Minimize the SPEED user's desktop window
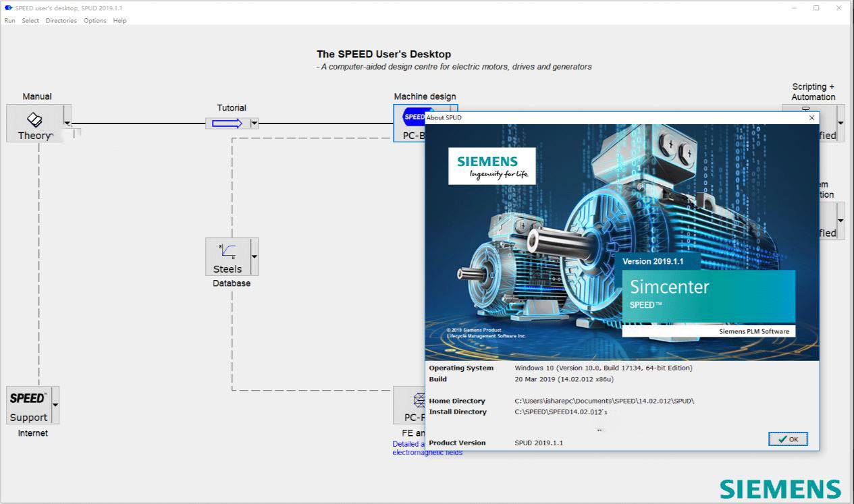Viewport: 854px width, 504px height. [x=794, y=8]
